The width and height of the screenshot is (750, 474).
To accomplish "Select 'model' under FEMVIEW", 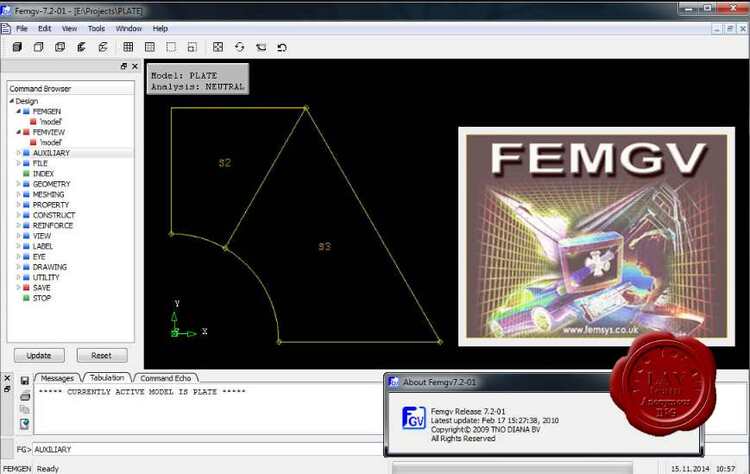I will click(50, 142).
